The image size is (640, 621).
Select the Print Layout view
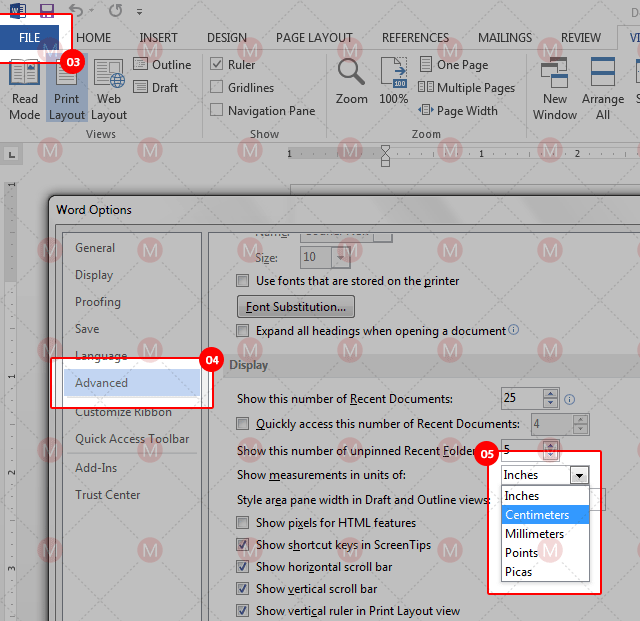67,89
